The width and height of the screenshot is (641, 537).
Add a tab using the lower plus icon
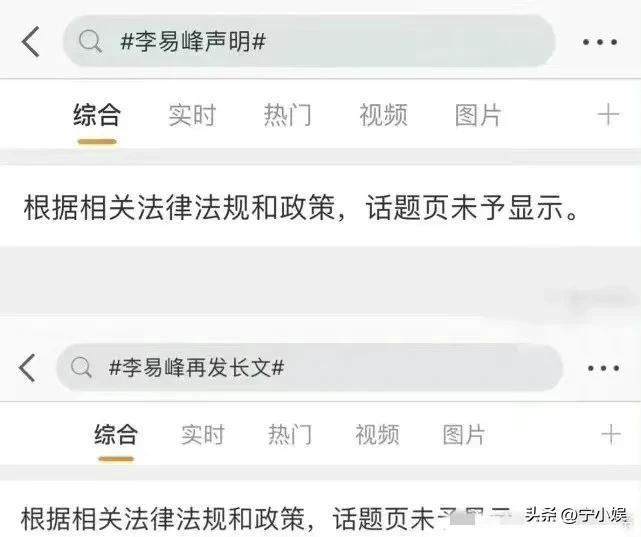tap(611, 434)
